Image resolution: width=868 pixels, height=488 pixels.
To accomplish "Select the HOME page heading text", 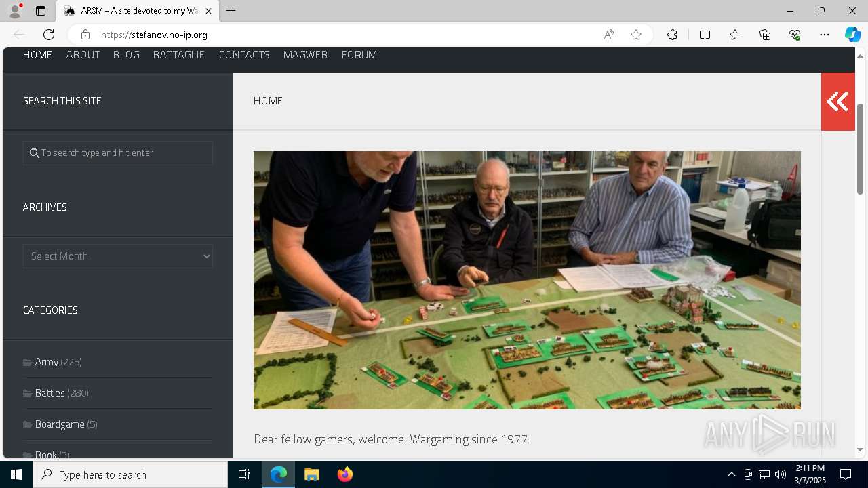I will point(268,101).
